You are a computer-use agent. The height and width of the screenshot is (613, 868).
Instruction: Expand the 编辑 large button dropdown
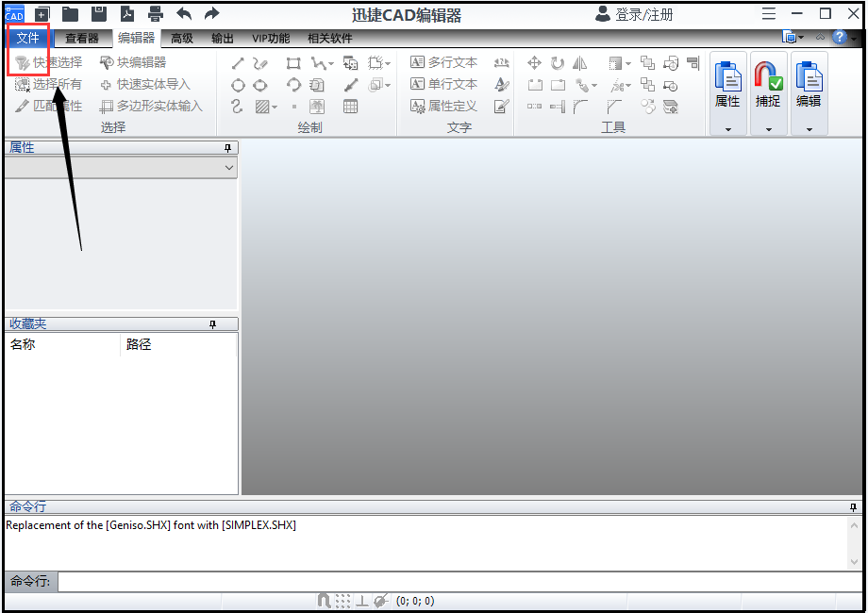(810, 129)
